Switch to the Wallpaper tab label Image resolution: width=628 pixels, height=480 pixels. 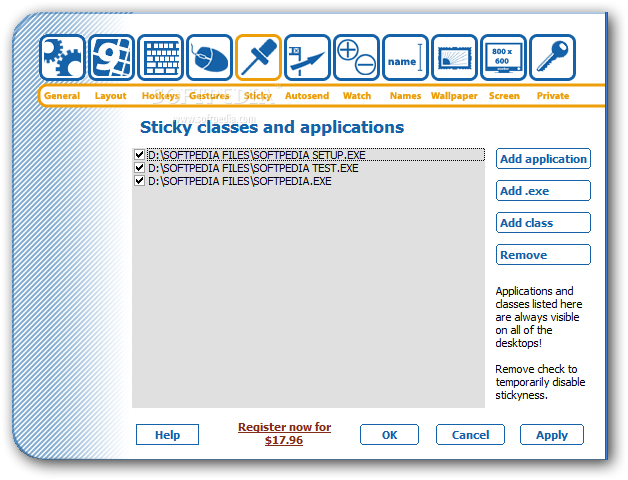click(x=454, y=96)
